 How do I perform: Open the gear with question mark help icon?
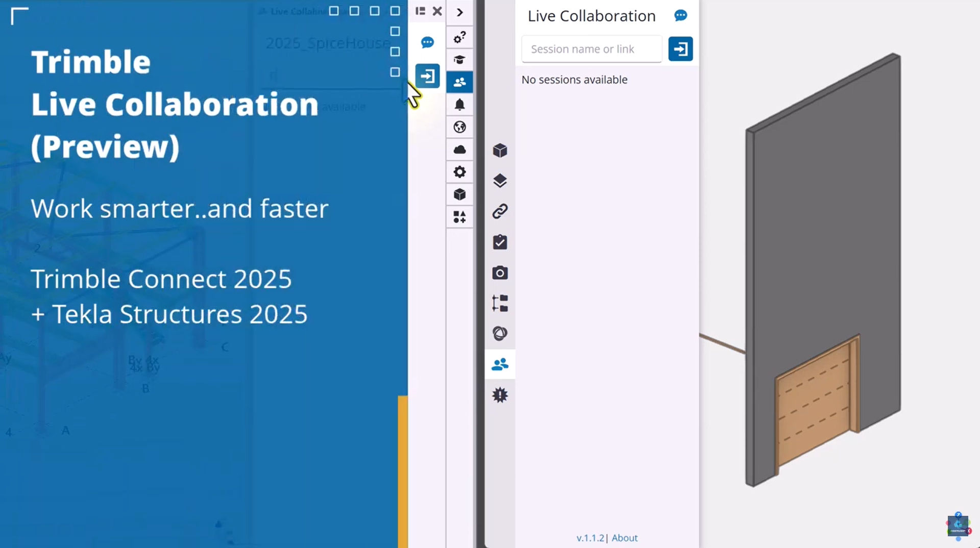pos(459,37)
